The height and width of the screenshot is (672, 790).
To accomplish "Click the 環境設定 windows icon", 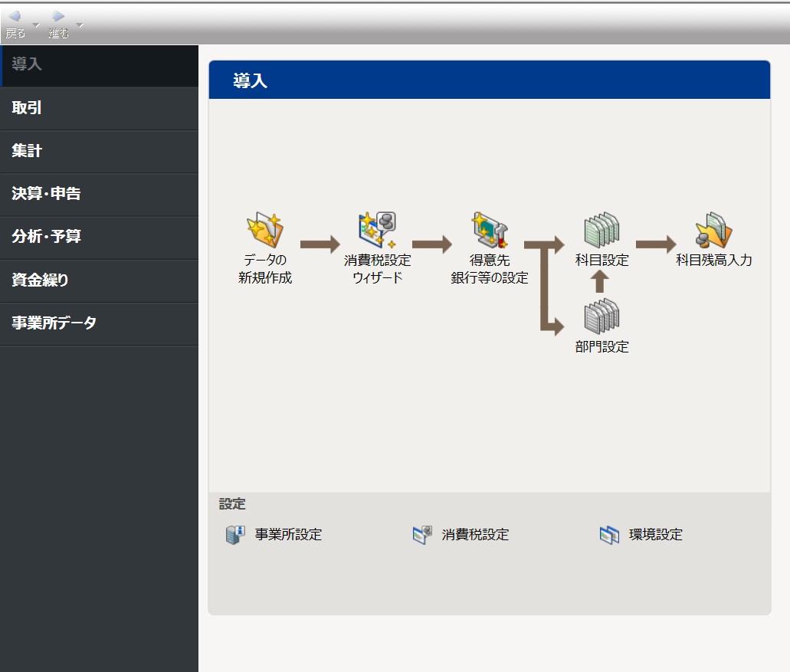I will click(x=609, y=535).
